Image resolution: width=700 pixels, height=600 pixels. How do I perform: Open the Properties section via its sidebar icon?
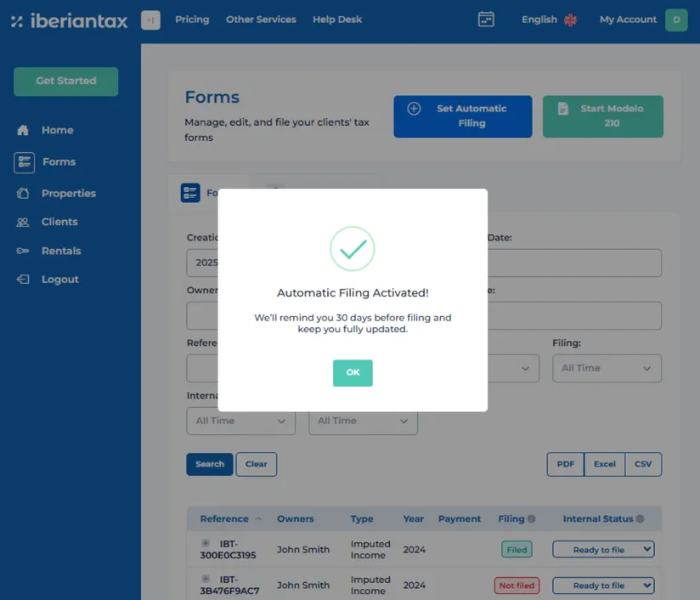tap(24, 193)
